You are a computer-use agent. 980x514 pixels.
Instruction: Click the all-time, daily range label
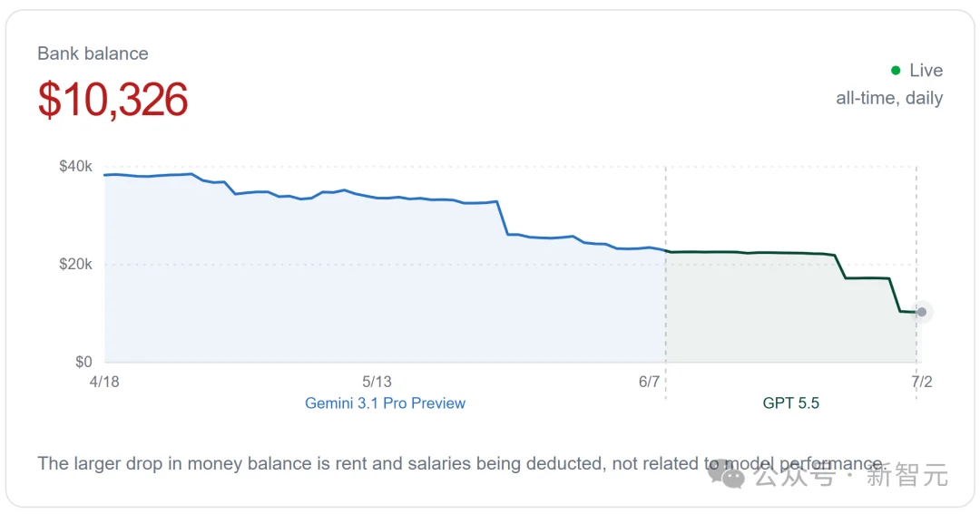tap(889, 98)
